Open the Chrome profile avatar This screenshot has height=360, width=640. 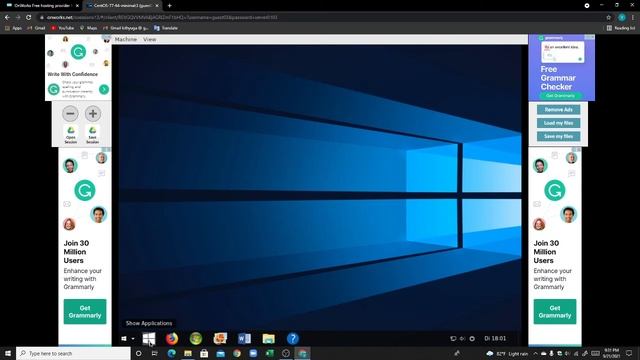pyautogui.click(x=622, y=17)
